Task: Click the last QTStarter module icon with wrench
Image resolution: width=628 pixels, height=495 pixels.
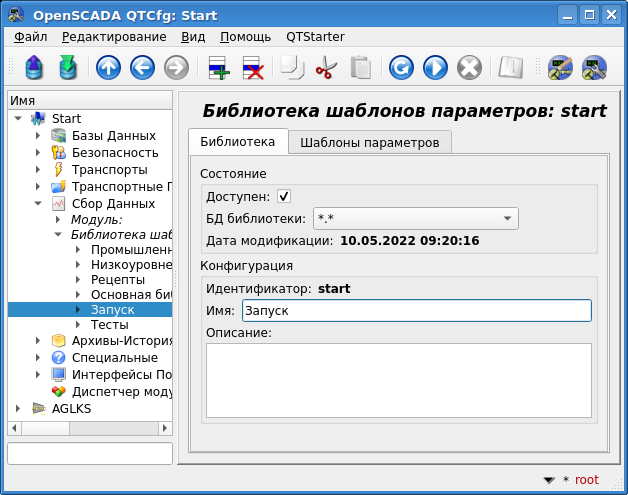Action: (x=594, y=67)
